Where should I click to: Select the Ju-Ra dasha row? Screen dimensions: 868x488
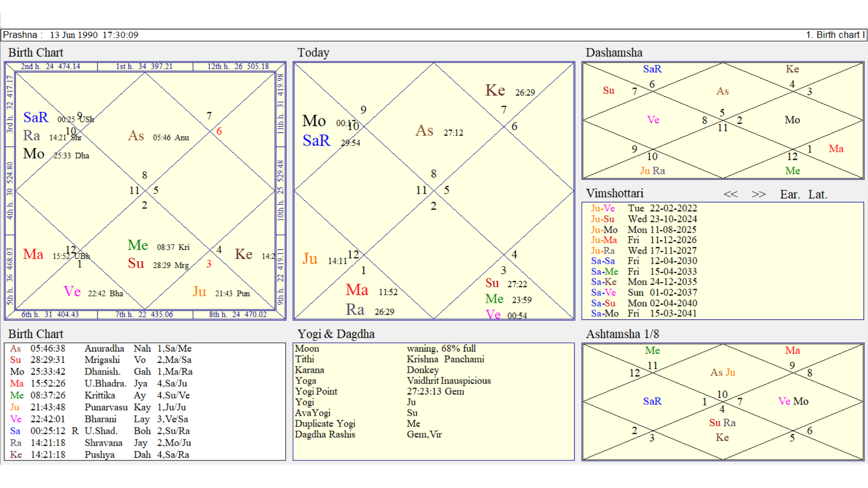pos(644,250)
